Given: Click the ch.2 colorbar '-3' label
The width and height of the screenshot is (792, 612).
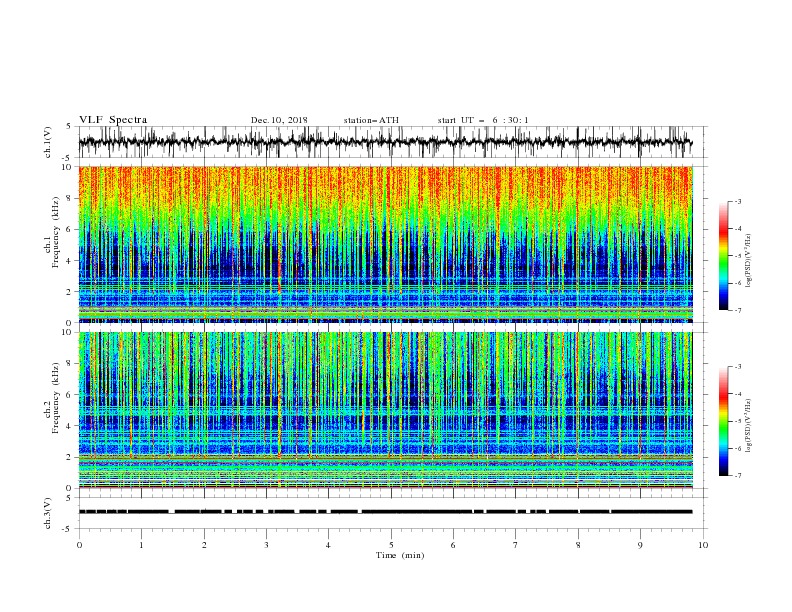Looking at the screenshot, I should 737,367.
